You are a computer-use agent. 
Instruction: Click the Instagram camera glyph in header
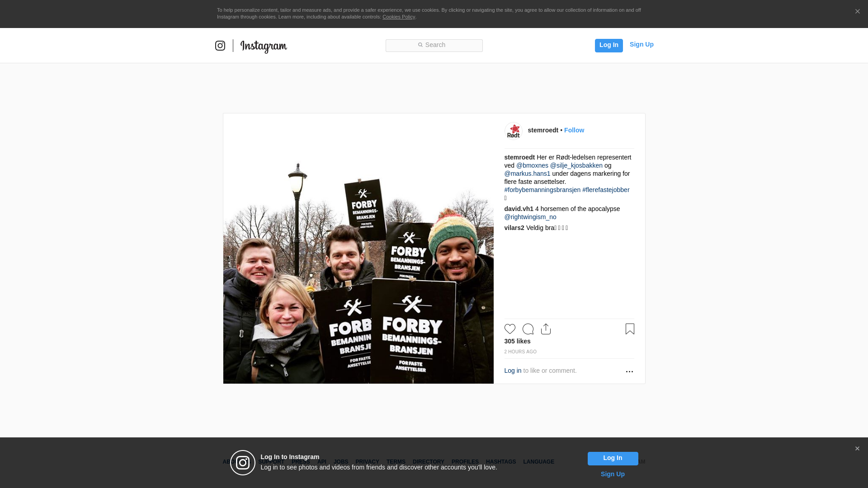pos(220,46)
